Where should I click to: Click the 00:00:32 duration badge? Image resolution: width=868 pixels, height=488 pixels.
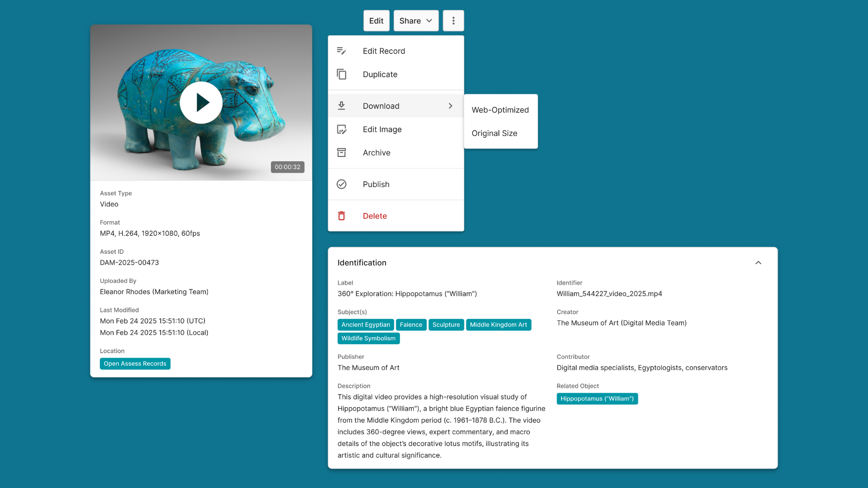pyautogui.click(x=287, y=167)
